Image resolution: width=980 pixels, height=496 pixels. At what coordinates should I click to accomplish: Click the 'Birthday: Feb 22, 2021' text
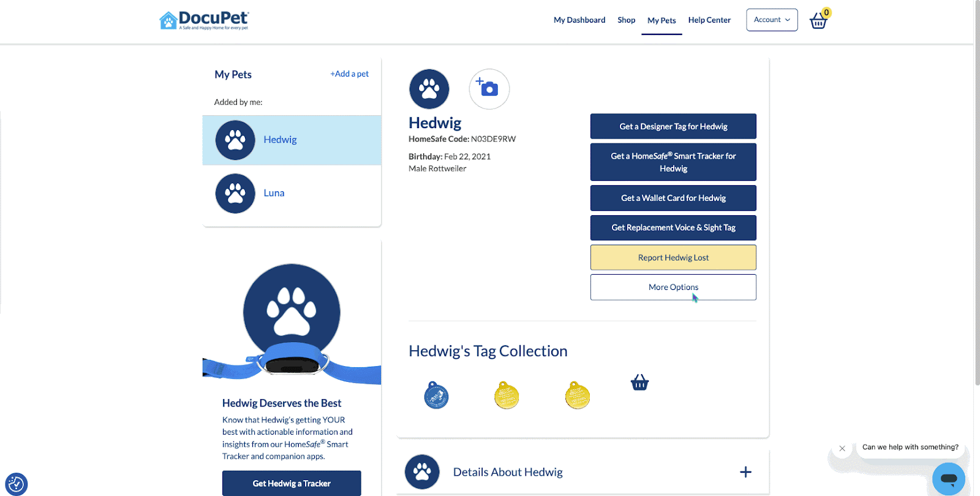[x=450, y=156]
